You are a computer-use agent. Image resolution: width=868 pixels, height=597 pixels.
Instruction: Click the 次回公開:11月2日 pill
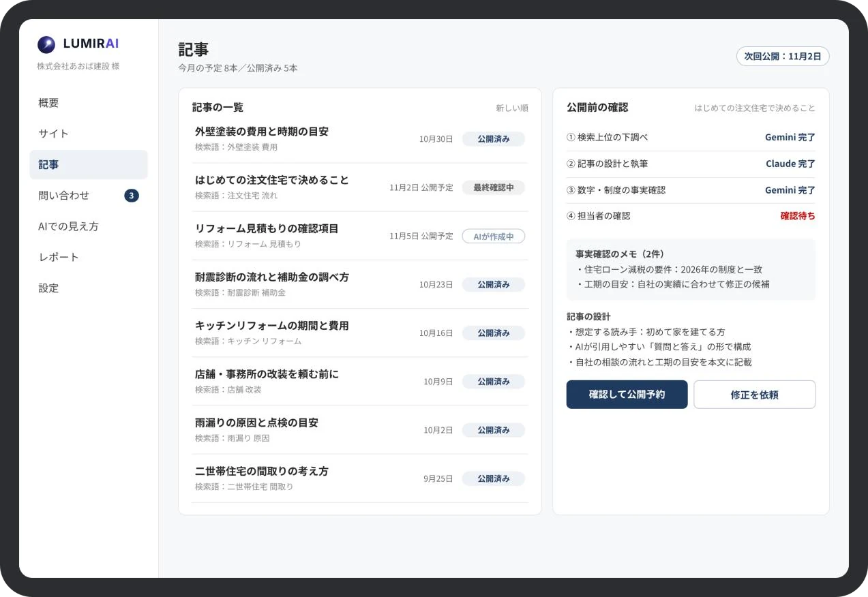(783, 56)
